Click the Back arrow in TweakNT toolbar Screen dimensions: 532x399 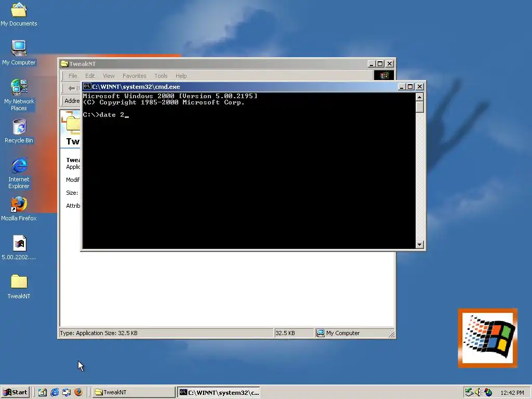click(73, 88)
